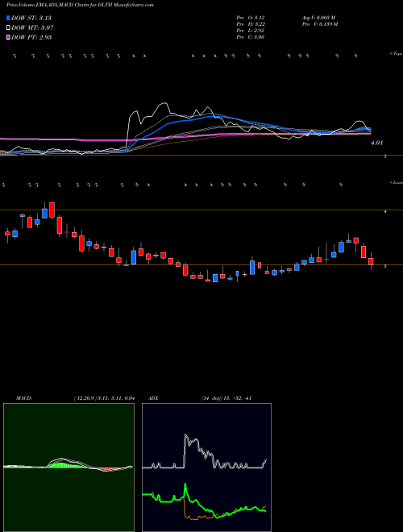
Task: Click the 'Pre L: 2.92' value
Action: (x=251, y=31)
